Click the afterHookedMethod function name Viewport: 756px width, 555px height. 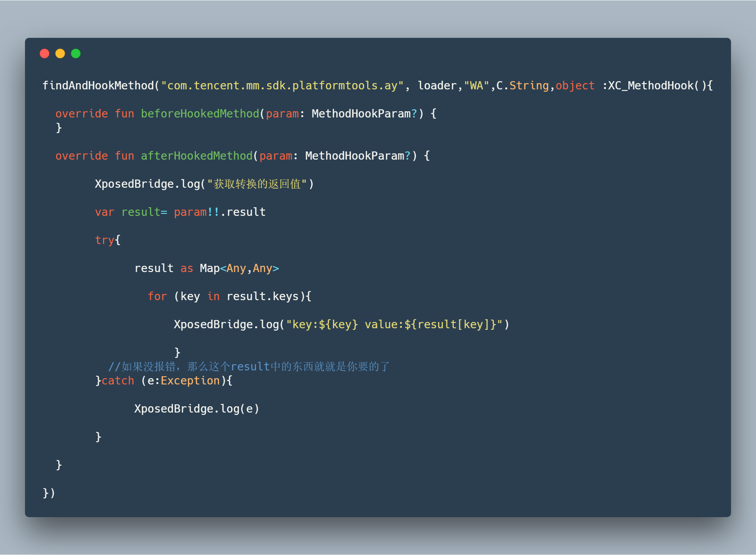(x=196, y=156)
